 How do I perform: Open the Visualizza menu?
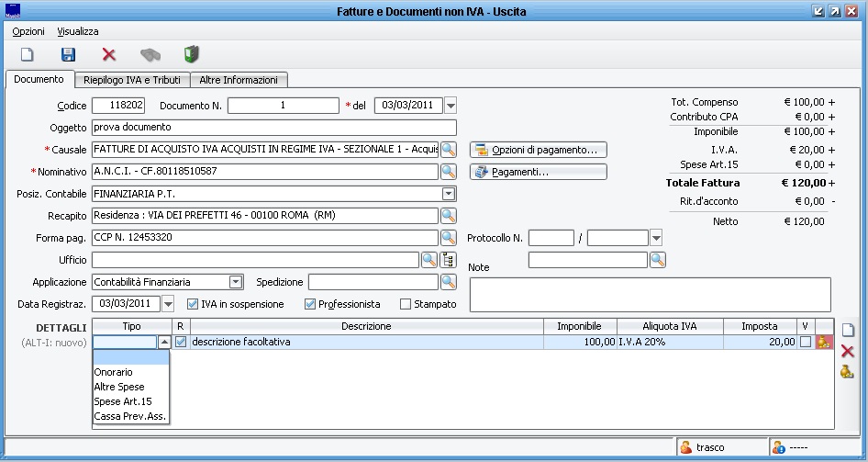[78, 31]
